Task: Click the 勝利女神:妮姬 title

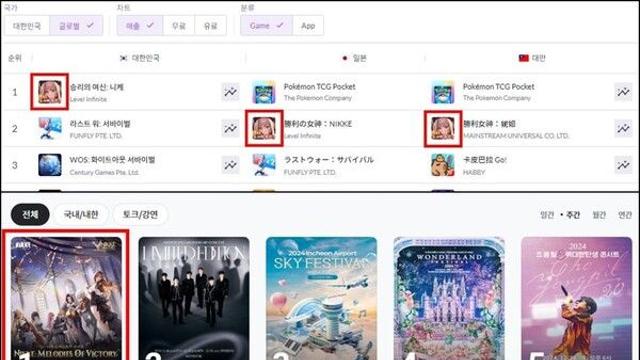Action: coord(489,124)
